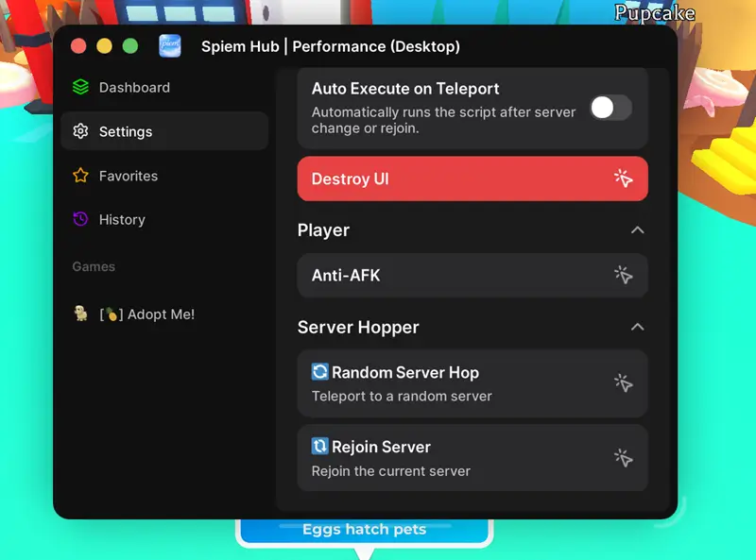Click the Favorites star icon

(x=80, y=176)
